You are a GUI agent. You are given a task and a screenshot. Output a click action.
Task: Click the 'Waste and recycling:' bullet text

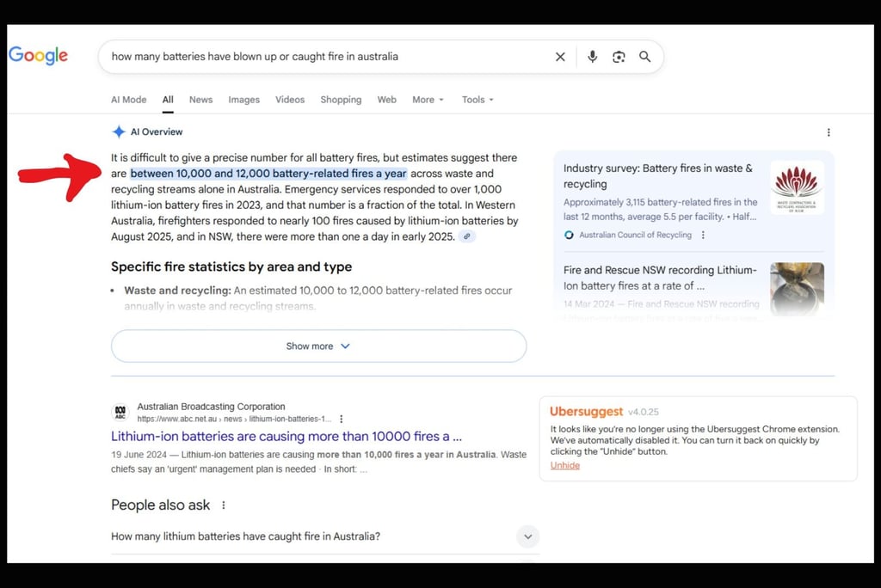[x=177, y=291]
